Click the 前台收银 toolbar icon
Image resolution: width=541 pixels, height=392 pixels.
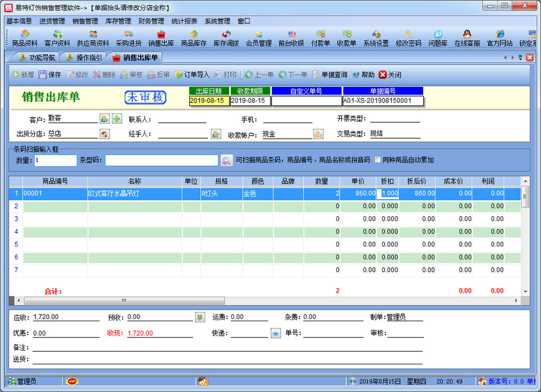pos(291,38)
